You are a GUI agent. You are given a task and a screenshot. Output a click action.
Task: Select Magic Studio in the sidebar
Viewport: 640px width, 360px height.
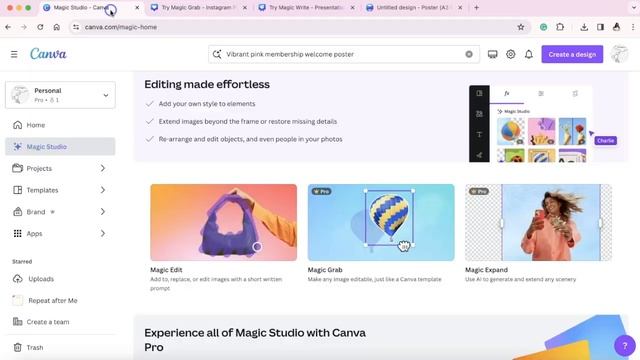click(x=60, y=147)
